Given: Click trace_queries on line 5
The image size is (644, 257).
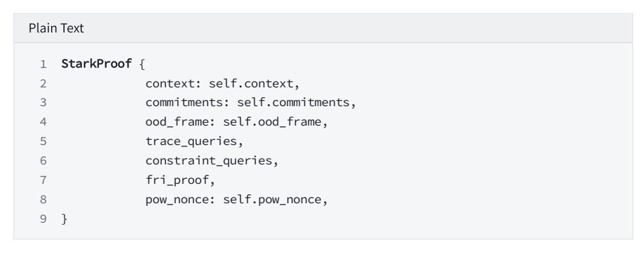Looking at the screenshot, I should (x=191, y=141).
